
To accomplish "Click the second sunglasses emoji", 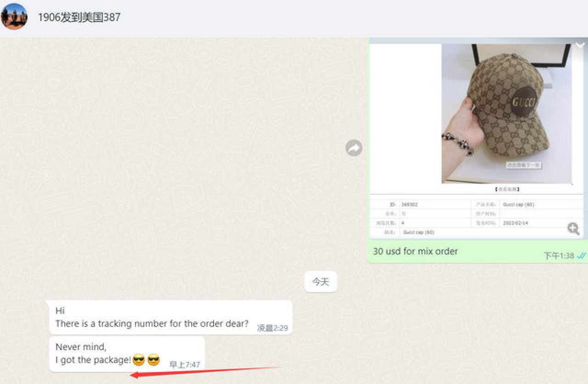I will click(x=153, y=360).
